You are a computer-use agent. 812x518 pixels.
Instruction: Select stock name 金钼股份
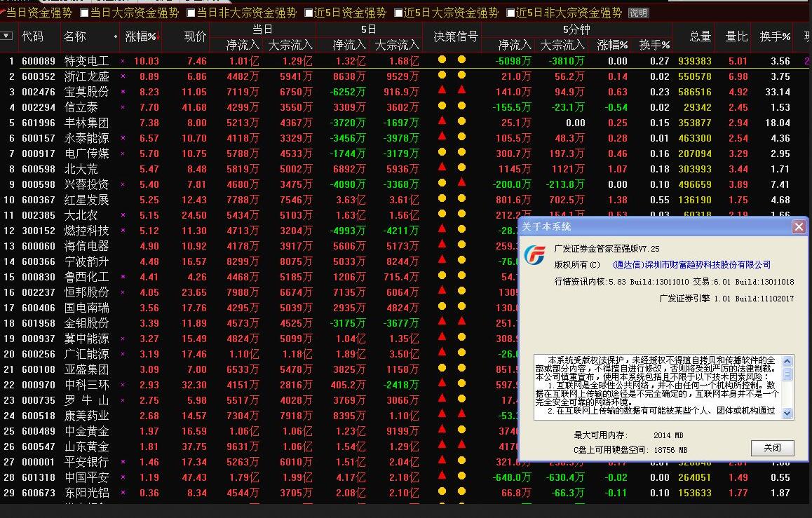pyautogui.click(x=86, y=323)
